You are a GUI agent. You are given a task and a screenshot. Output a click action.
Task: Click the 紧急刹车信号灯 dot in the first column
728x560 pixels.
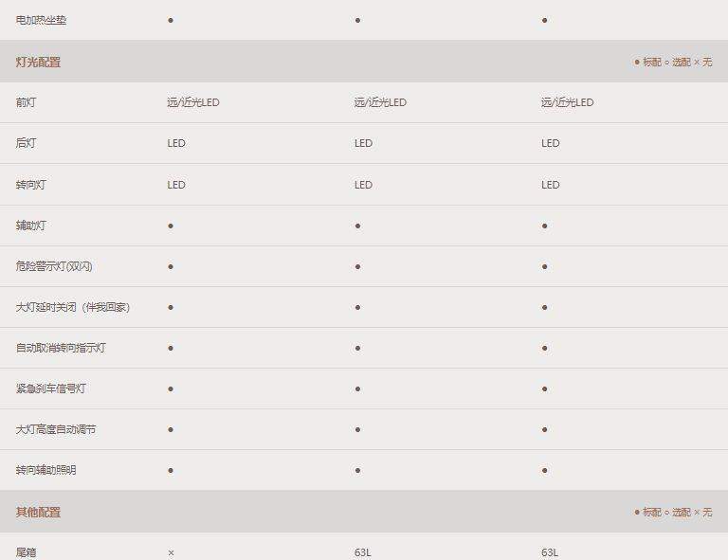pyautogui.click(x=171, y=389)
